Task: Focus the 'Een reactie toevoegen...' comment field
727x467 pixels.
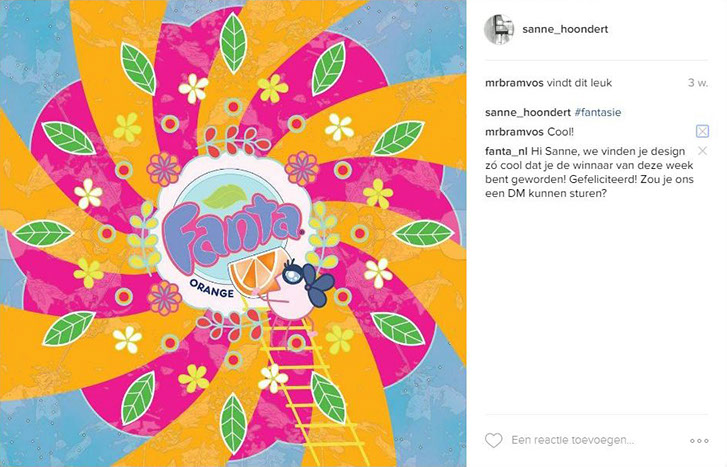Action: coord(573,440)
